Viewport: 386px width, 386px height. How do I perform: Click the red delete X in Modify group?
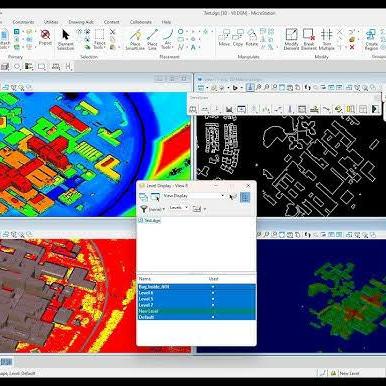coord(352,47)
